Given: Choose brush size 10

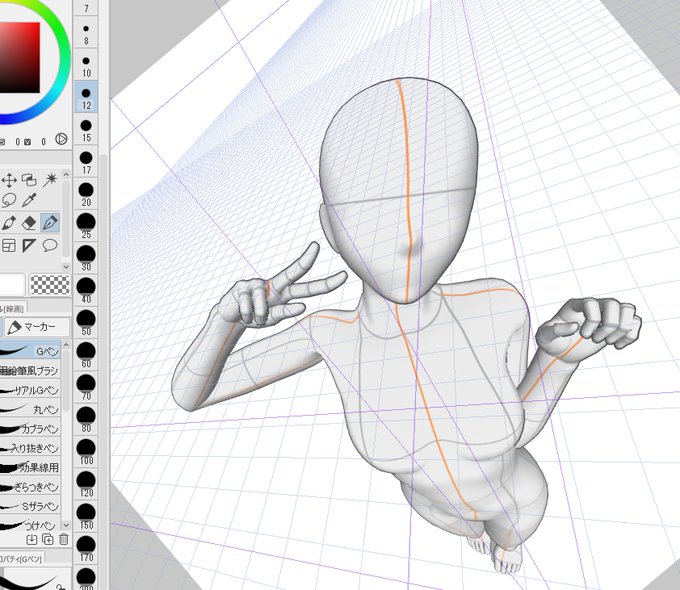Looking at the screenshot, I should tap(86, 66).
